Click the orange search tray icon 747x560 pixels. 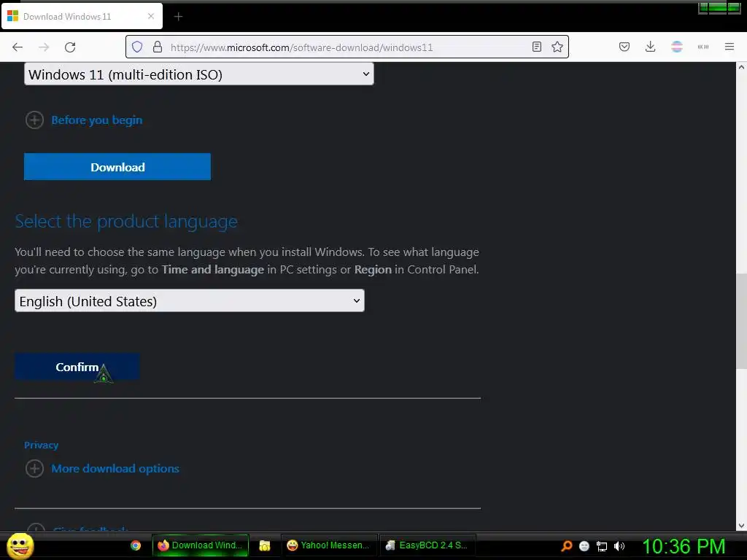(566, 545)
